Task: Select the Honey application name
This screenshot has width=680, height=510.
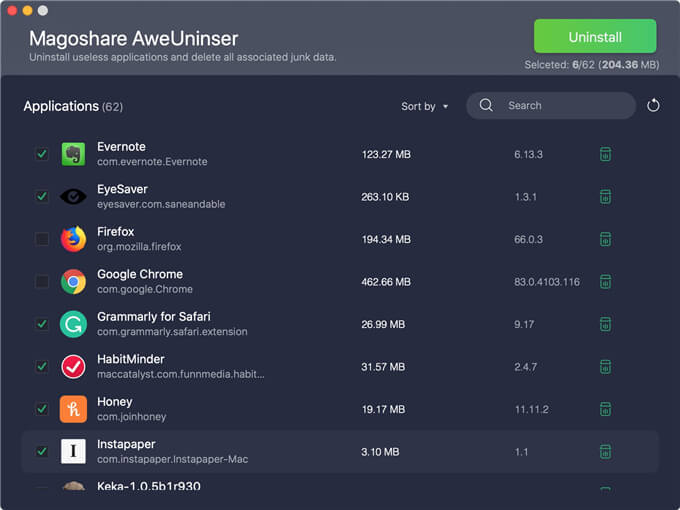Action: (x=114, y=402)
